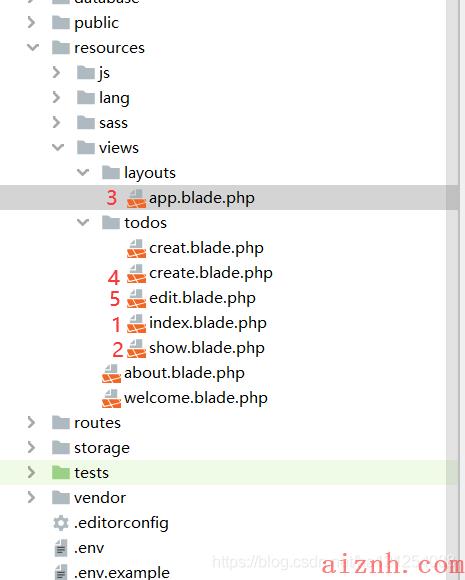Click the edit.blade.php blade icon
This screenshot has width=465, height=580.
[136, 299]
